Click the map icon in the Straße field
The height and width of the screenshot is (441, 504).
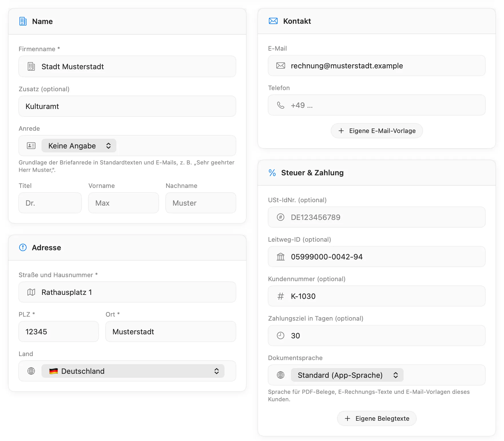[x=31, y=292]
